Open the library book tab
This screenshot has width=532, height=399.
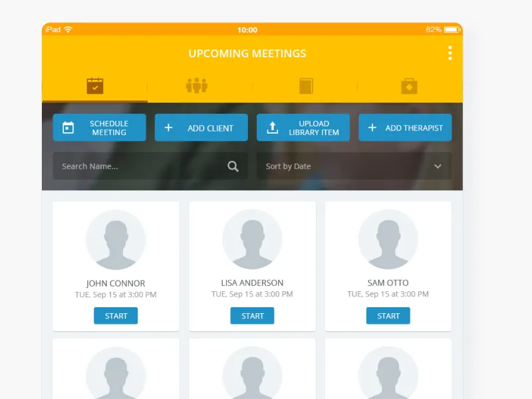coord(306,86)
